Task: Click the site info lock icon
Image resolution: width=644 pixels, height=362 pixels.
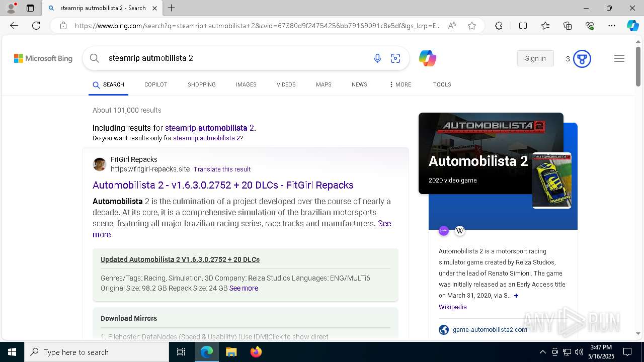Action: pos(63,26)
